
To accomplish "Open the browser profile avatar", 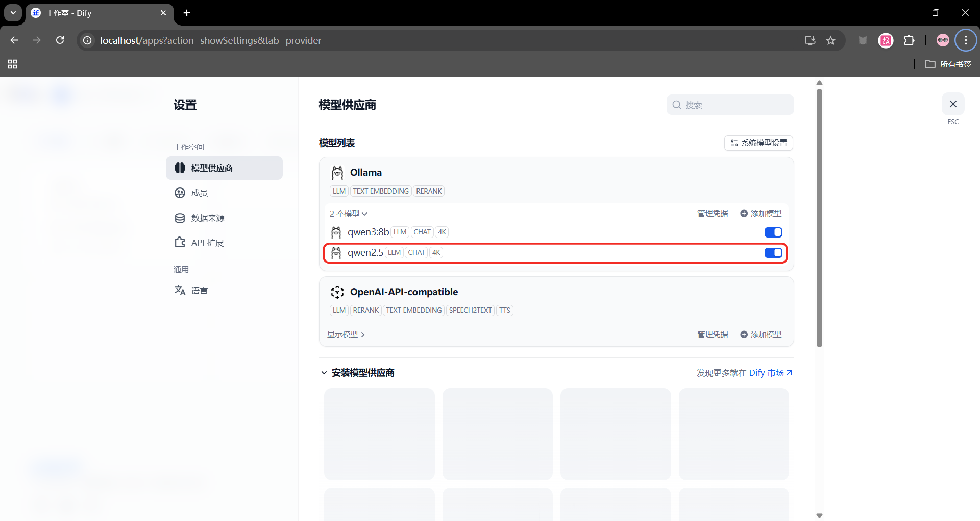I will click(x=943, y=40).
